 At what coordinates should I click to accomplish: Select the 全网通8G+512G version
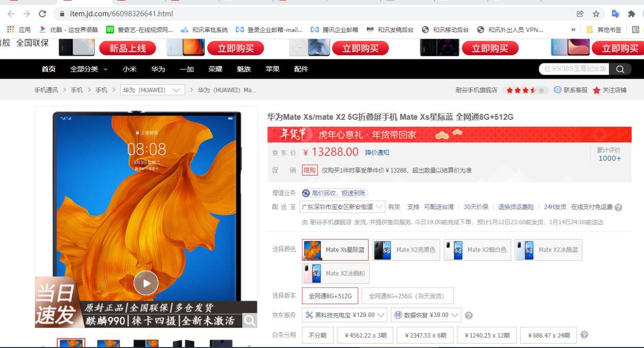point(330,296)
